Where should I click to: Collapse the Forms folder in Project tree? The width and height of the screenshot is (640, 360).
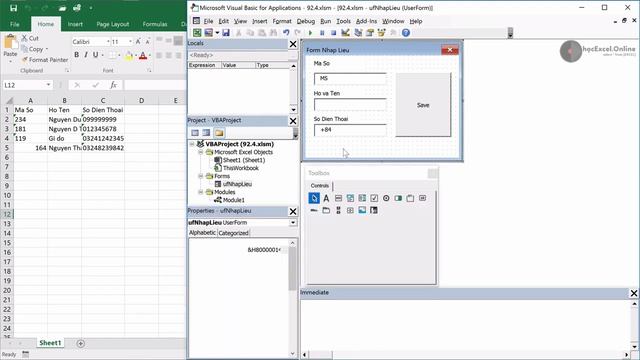pos(201,176)
